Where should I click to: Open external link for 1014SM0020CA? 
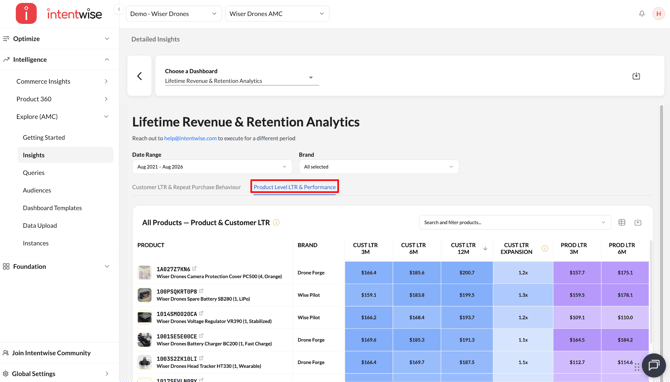pyautogui.click(x=201, y=314)
